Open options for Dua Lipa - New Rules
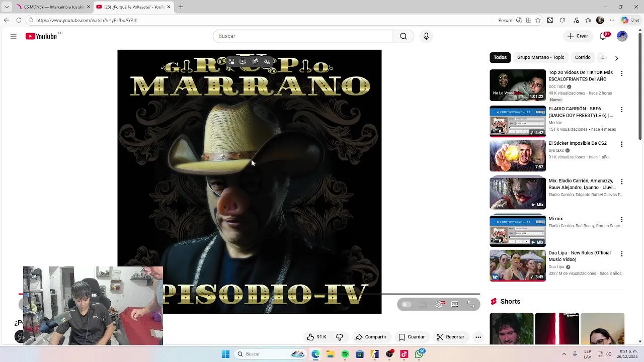Image resolution: width=644 pixels, height=362 pixels. 621,254
